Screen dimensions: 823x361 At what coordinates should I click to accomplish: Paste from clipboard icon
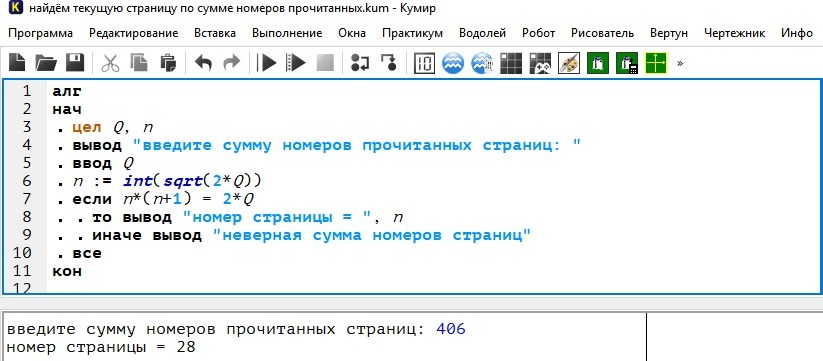point(168,63)
